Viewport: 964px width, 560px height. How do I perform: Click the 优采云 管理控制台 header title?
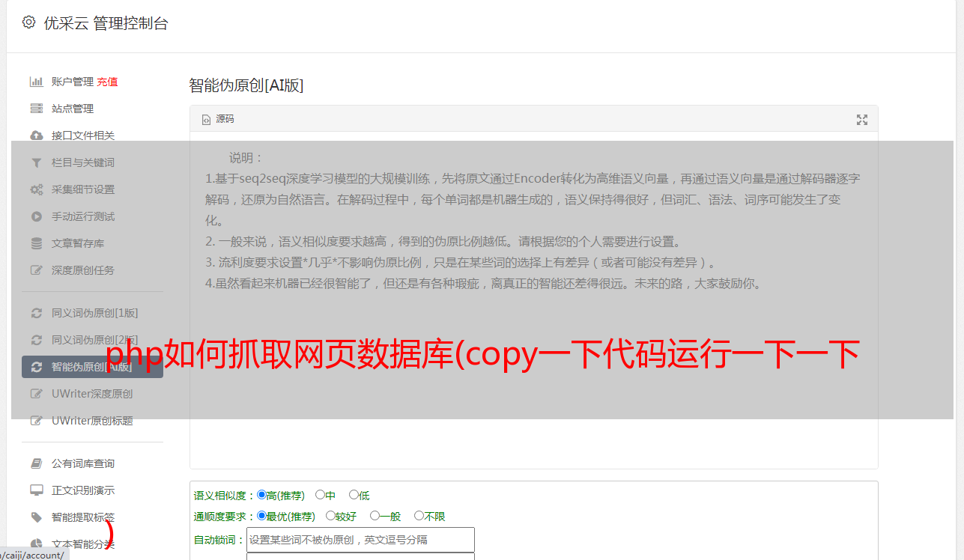coord(106,23)
